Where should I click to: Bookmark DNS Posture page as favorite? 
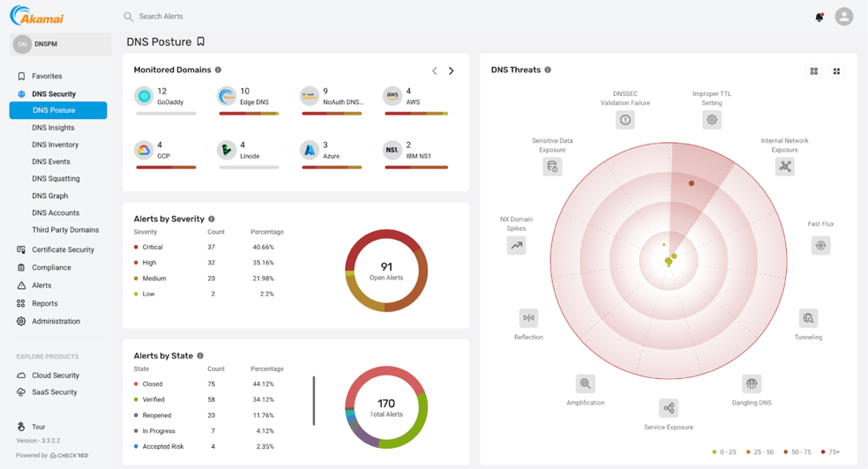point(201,41)
